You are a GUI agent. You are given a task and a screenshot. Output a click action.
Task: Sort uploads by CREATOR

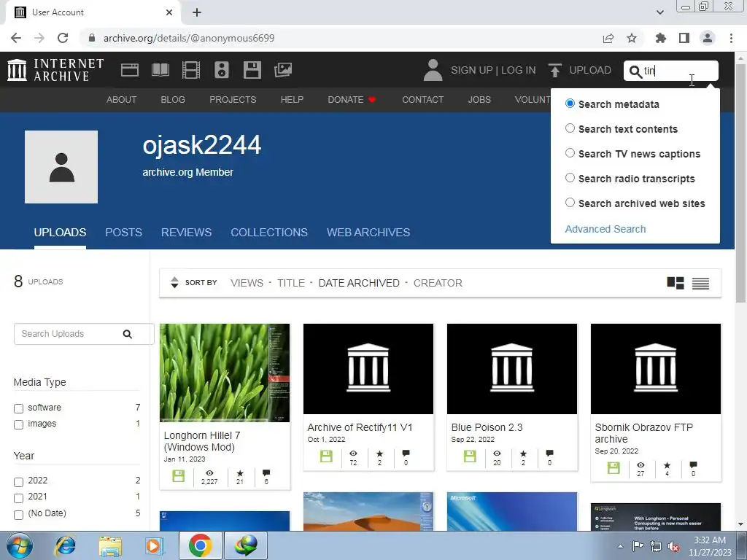click(438, 283)
